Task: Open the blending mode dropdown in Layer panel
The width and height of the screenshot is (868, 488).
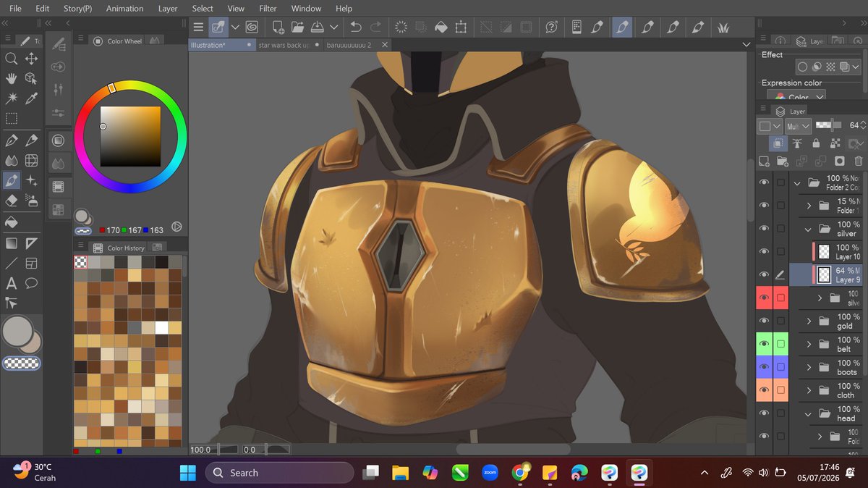Action: 798,125
